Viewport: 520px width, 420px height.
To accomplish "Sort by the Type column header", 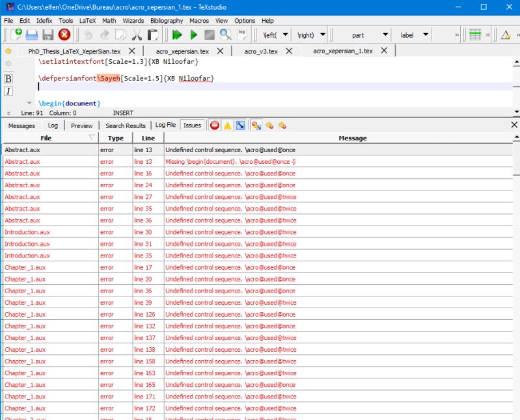I will click(x=115, y=138).
